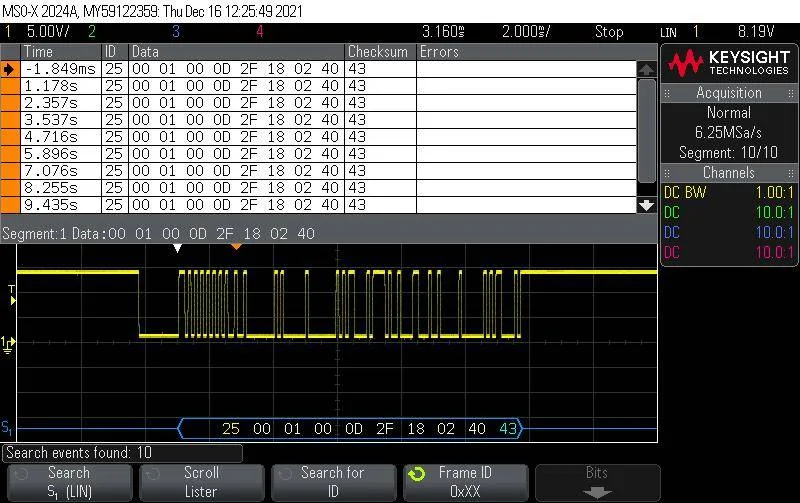Select the Scroll Lister softkey

(202, 482)
